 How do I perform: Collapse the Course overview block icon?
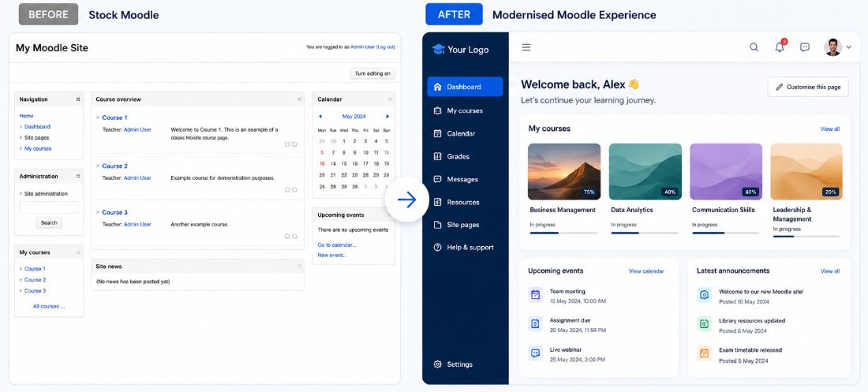click(299, 99)
